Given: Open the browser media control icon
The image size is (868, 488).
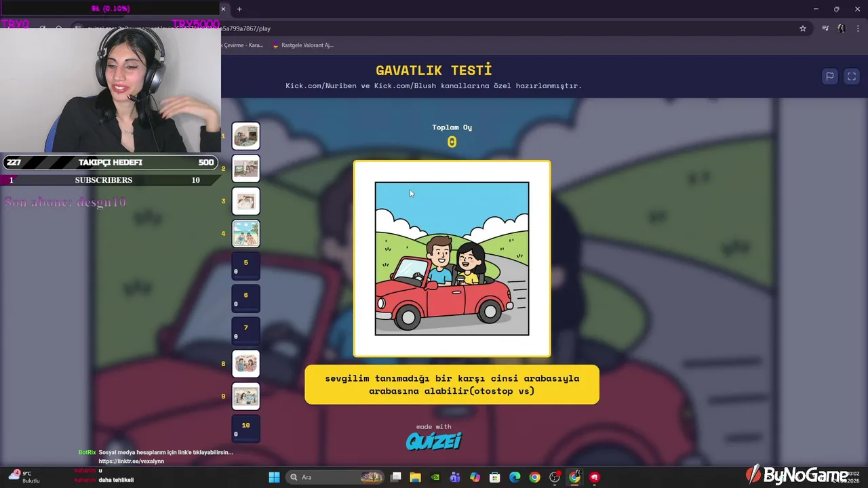Looking at the screenshot, I should pyautogui.click(x=825, y=28).
